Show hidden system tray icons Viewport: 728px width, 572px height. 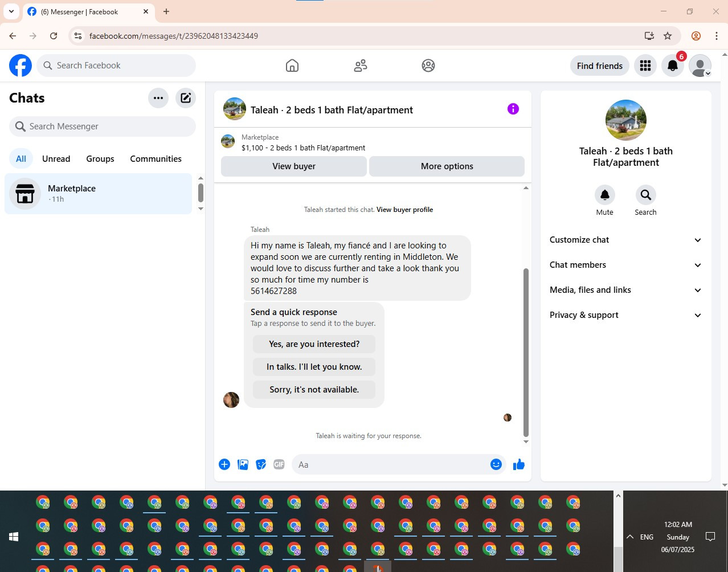click(630, 537)
